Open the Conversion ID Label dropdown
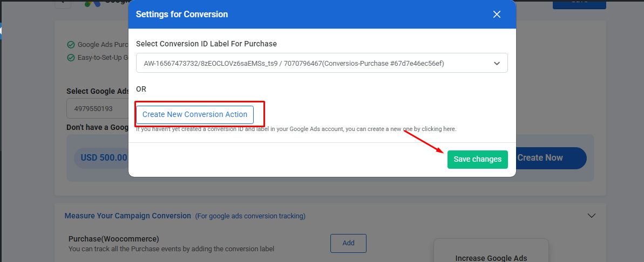The width and height of the screenshot is (644, 262). pyautogui.click(x=322, y=63)
